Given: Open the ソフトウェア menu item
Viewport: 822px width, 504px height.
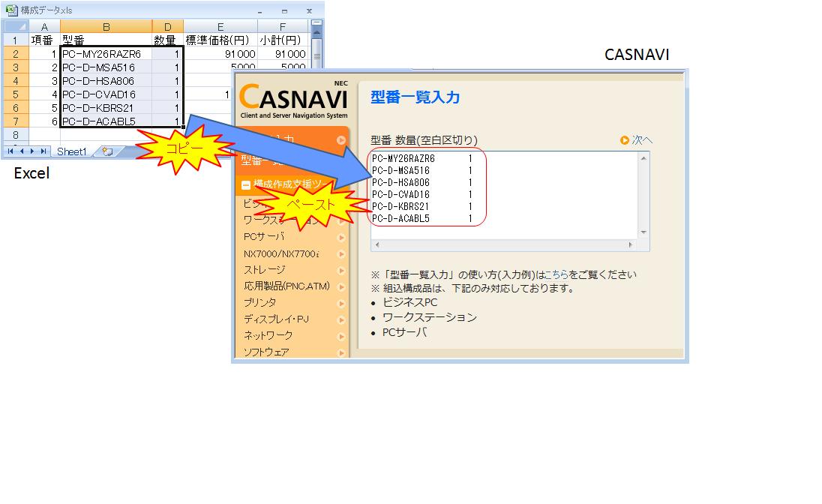Looking at the screenshot, I should 266,352.
